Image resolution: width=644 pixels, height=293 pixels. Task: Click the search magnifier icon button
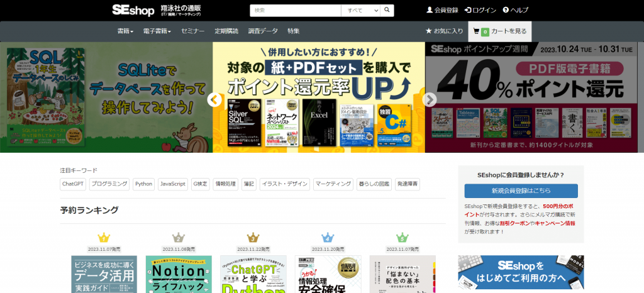point(387,11)
